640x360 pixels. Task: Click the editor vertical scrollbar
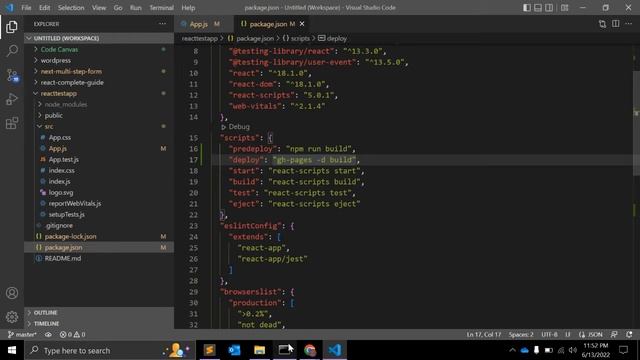coord(636,122)
